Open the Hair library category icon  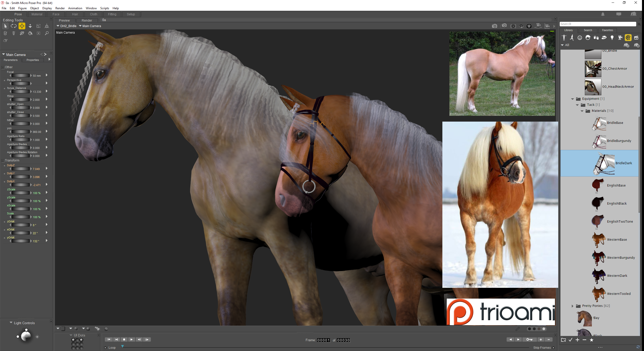588,38
